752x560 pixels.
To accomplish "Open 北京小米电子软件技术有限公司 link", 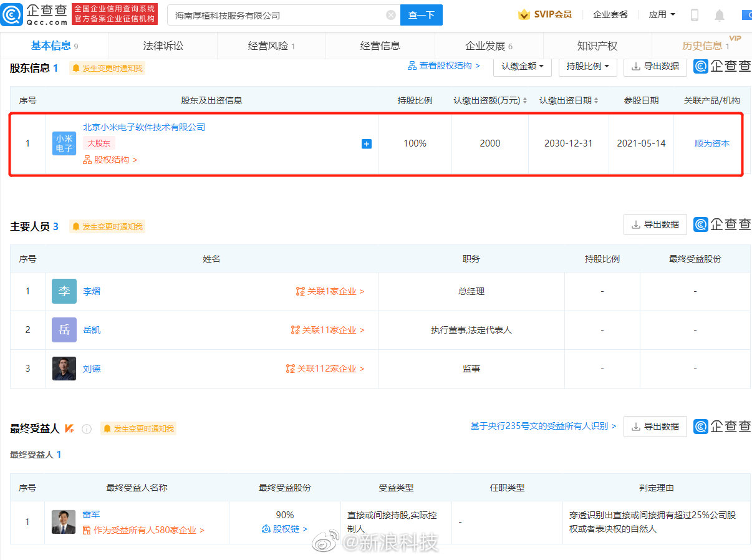I will tap(144, 127).
